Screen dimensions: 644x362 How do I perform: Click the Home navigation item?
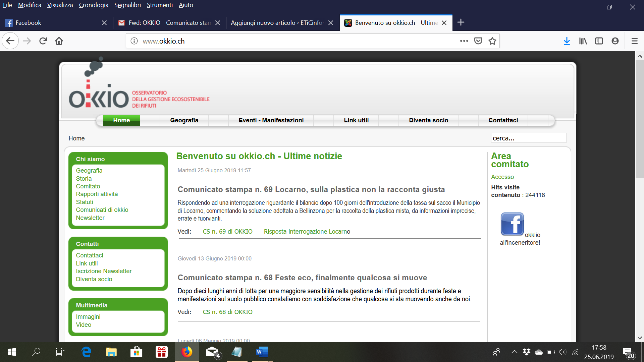(x=121, y=120)
